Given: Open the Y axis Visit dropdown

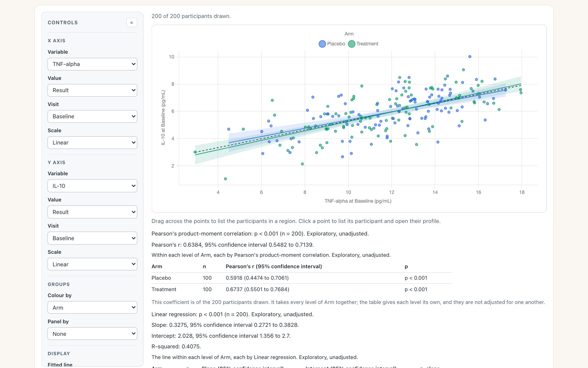Looking at the screenshot, I should [92, 238].
